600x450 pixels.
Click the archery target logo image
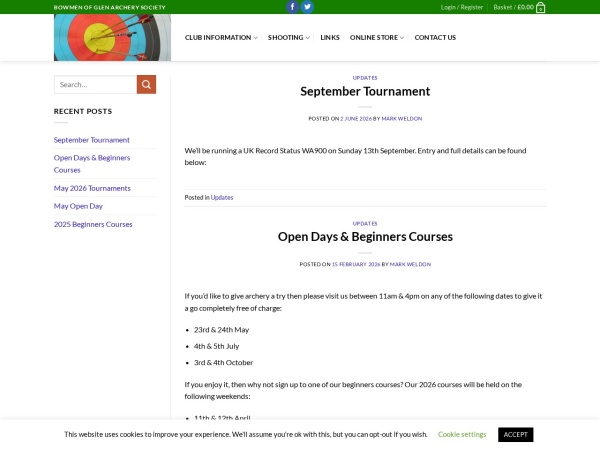point(112,38)
